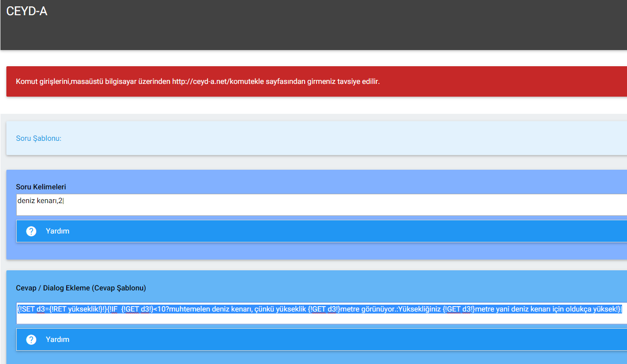Screen dimensions: 627x364
Task: Click "Yüksekliğiniz" in the answer template
Action: [420, 309]
